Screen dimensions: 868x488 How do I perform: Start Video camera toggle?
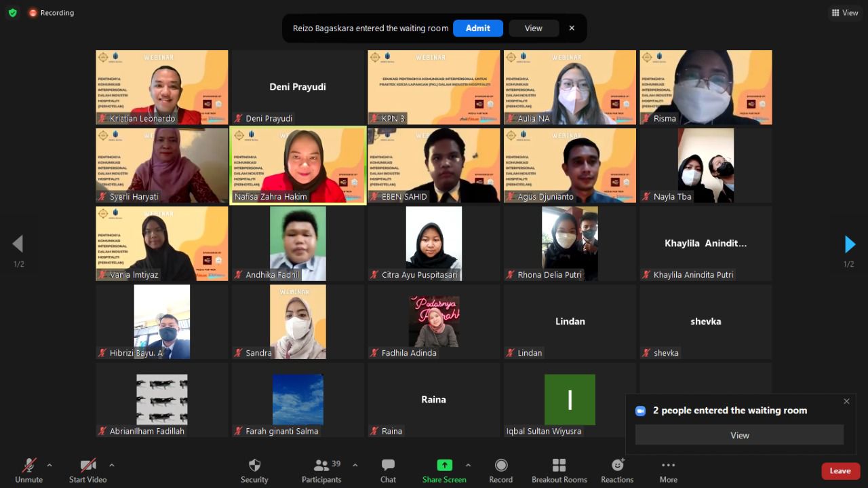tap(87, 466)
